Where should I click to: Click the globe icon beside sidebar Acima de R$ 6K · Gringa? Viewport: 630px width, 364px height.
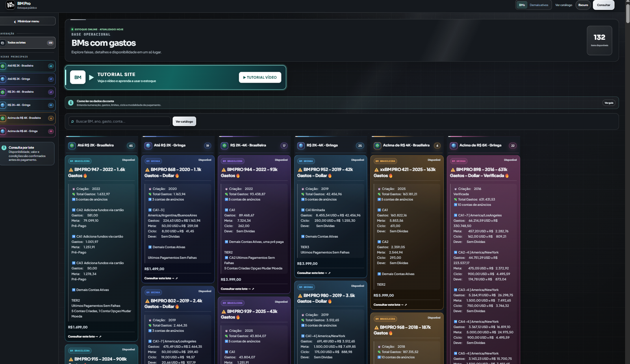click(x=3, y=131)
